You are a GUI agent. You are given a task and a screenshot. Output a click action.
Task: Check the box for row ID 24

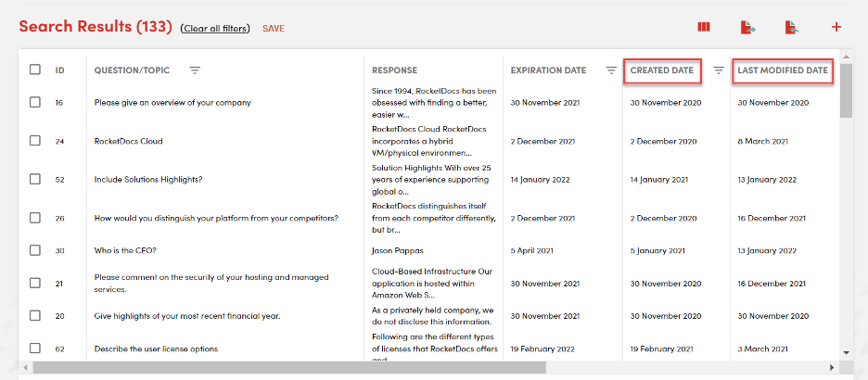35,141
